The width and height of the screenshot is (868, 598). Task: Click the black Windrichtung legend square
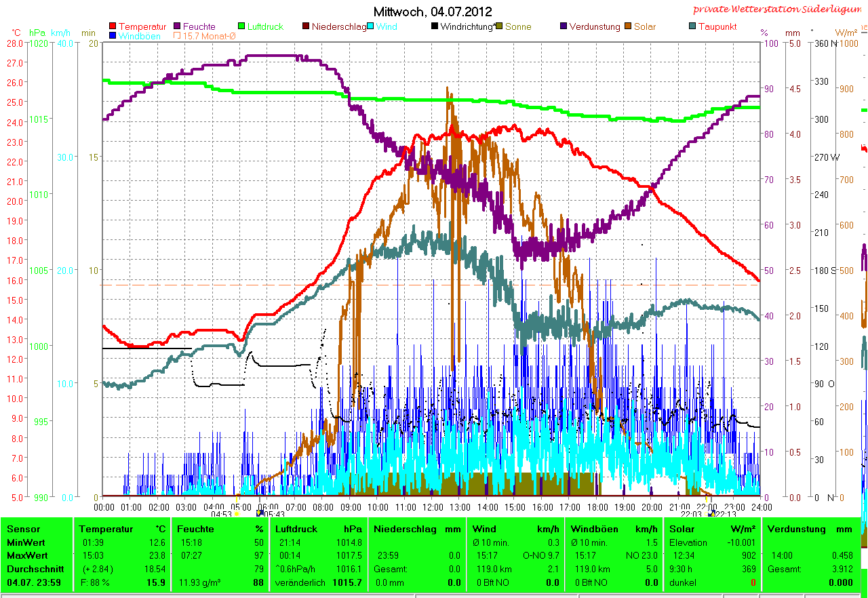(435, 27)
